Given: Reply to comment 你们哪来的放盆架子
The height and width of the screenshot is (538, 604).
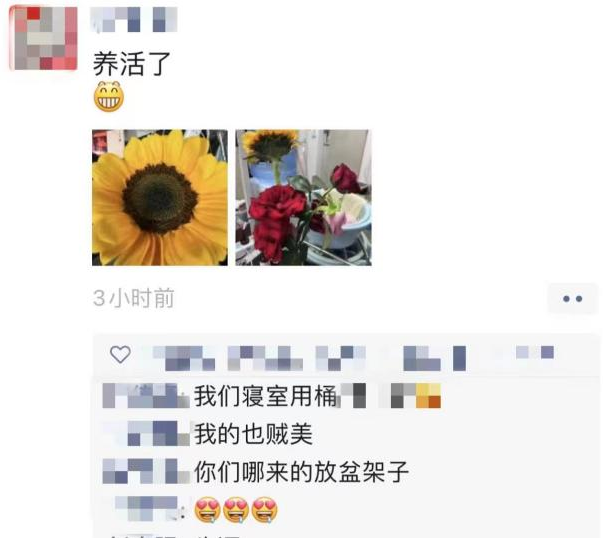Looking at the screenshot, I should click(301, 471).
